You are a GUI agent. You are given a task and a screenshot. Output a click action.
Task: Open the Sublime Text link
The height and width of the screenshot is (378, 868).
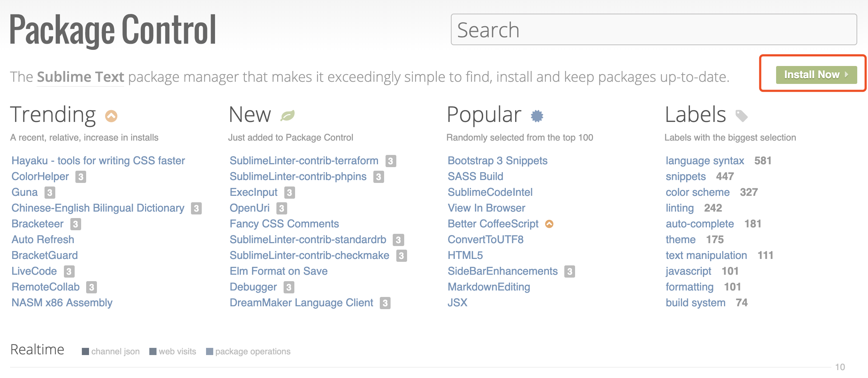(x=80, y=77)
